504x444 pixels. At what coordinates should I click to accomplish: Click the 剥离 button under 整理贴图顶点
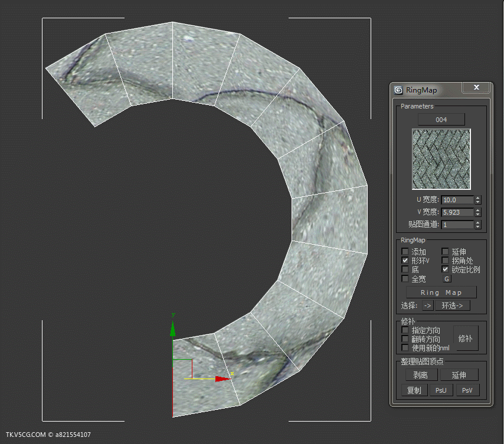[x=423, y=374]
